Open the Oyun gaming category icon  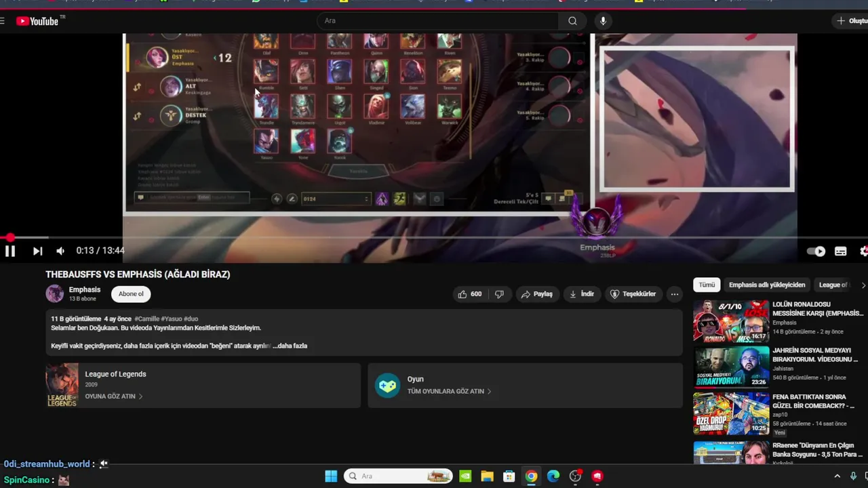[x=388, y=385]
